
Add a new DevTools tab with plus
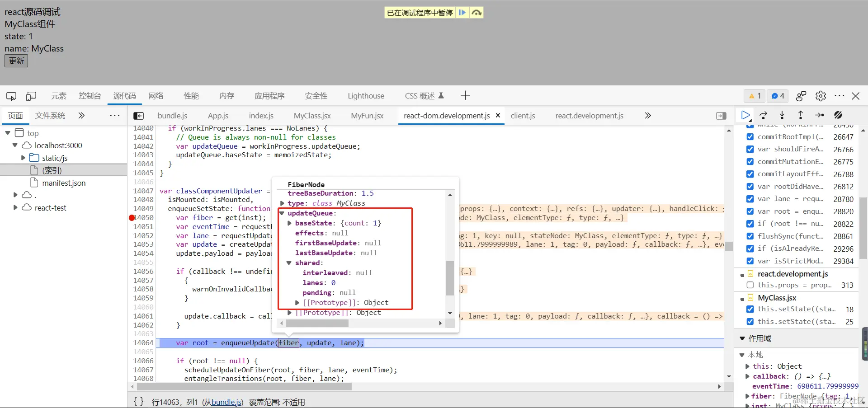pos(465,95)
